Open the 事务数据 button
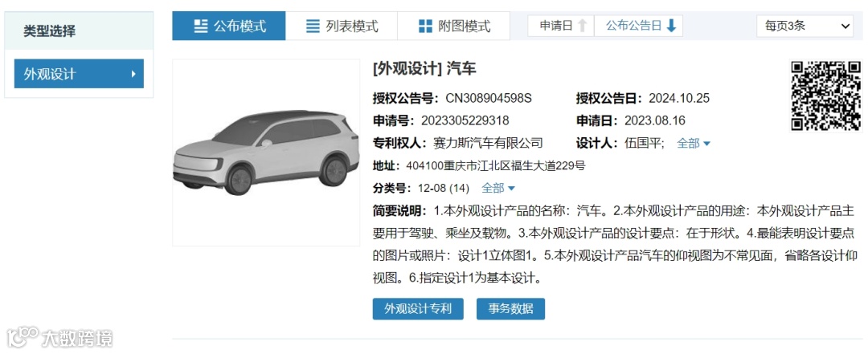868x354 pixels. [510, 308]
